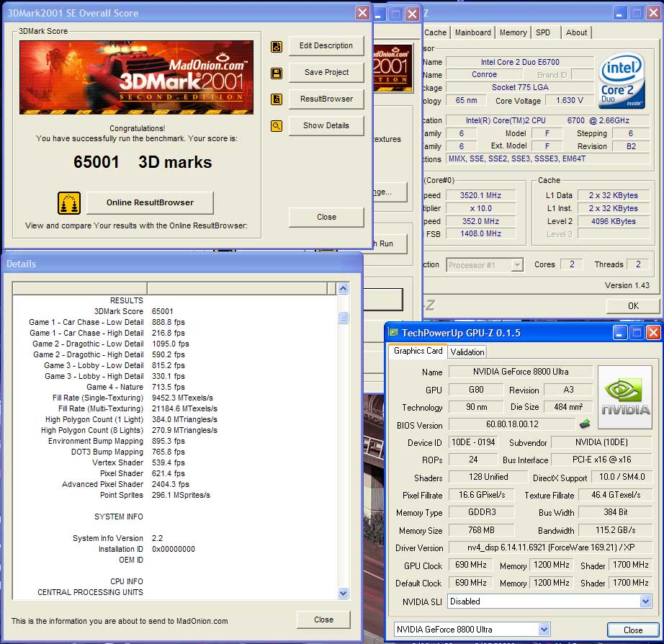Click the Details scrollbar up arrow
The width and height of the screenshot is (664, 644).
(x=343, y=289)
